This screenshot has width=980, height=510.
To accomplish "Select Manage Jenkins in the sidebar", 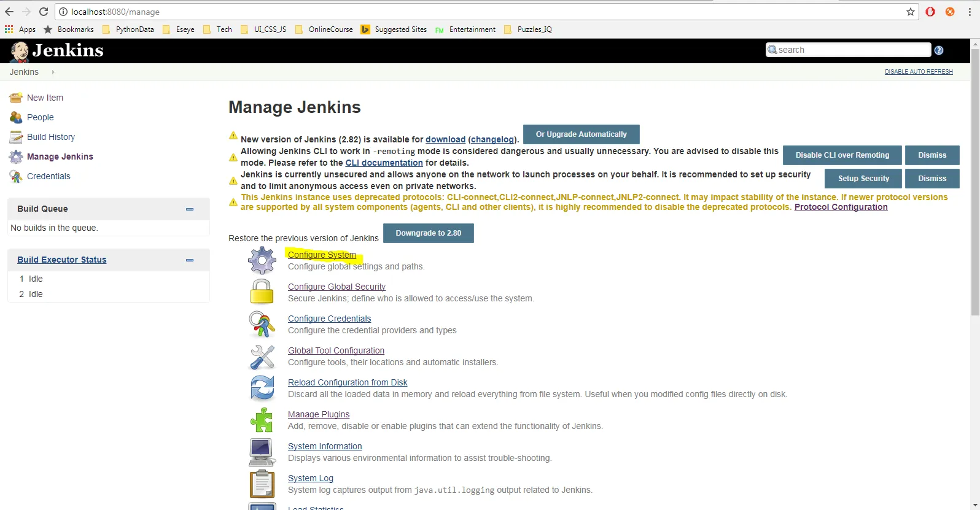I will pos(60,156).
